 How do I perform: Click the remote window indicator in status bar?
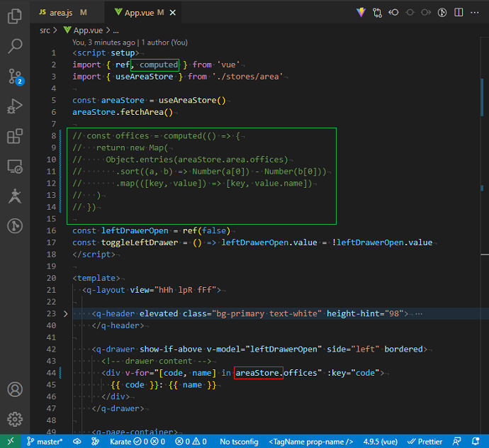tap(11, 441)
